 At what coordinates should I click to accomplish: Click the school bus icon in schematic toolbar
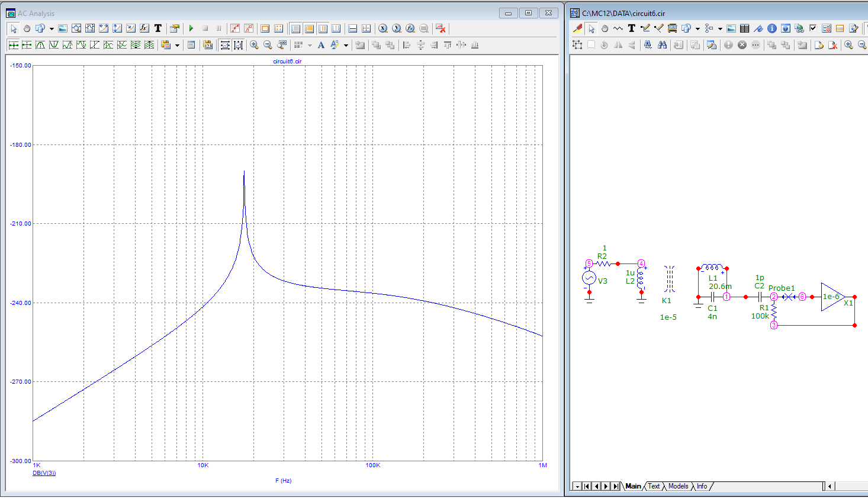[x=672, y=28]
